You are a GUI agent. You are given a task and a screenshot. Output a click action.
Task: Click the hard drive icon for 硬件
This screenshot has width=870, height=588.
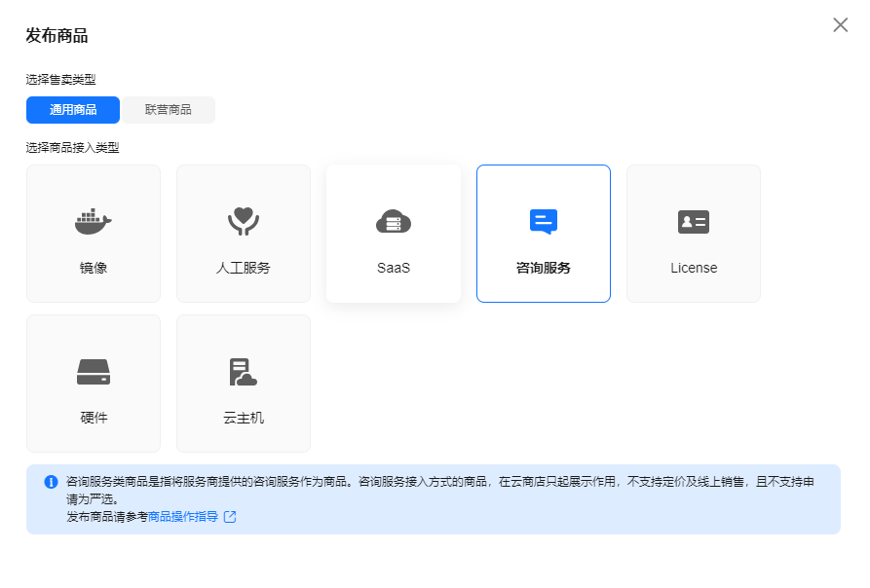coord(94,372)
